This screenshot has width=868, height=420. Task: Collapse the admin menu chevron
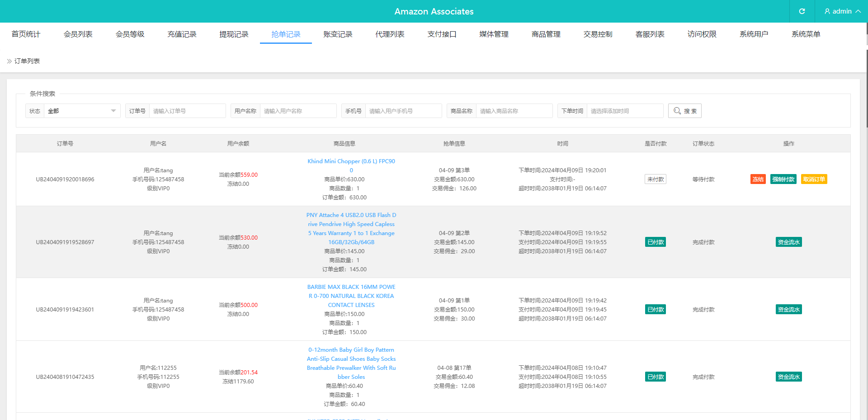[x=858, y=11]
